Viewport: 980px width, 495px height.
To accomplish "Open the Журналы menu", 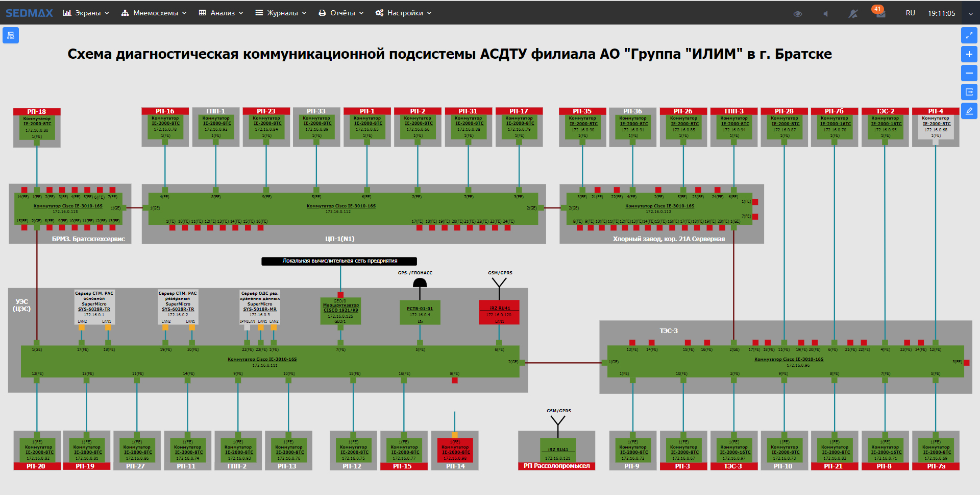I will tap(281, 13).
